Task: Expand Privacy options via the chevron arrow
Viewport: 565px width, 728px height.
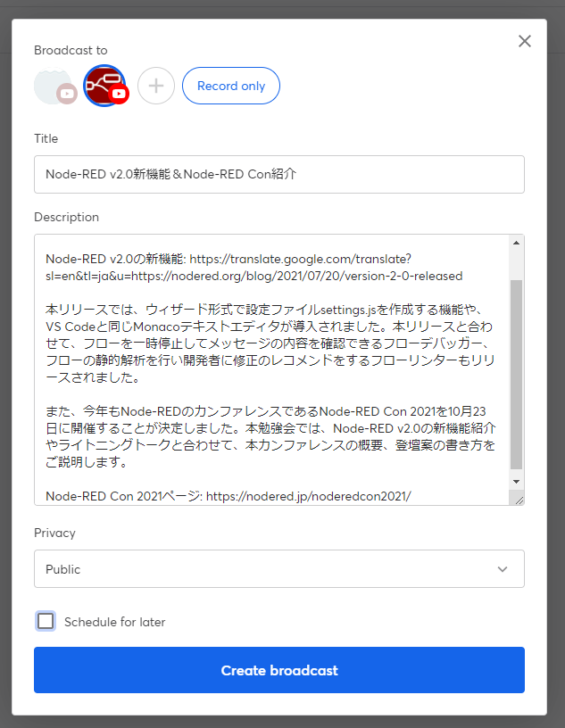Action: tap(503, 569)
